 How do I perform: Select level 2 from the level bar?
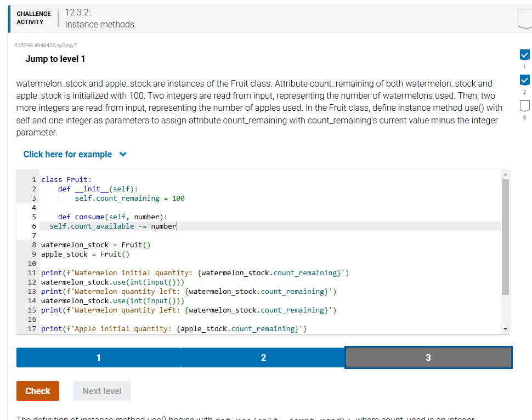click(263, 357)
